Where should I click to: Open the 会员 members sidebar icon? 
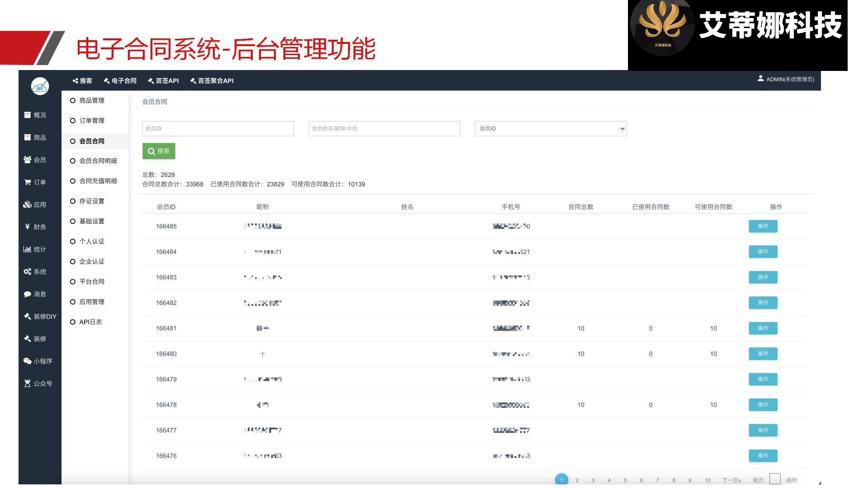28,160
